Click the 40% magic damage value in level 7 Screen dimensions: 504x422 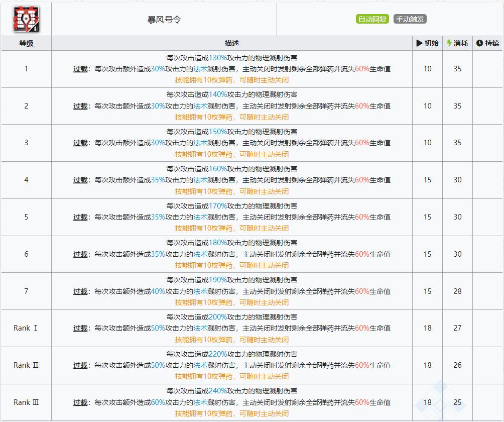tap(158, 291)
